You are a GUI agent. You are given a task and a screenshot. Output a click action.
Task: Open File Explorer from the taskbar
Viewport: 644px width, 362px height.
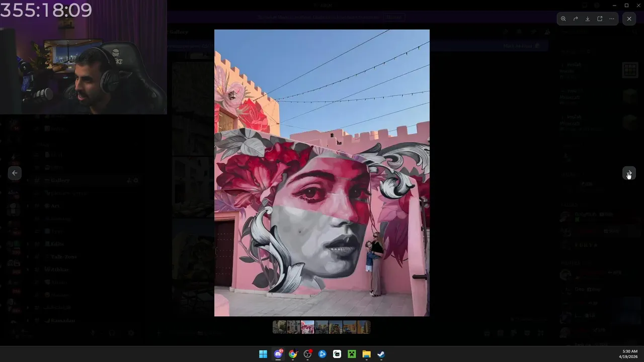[367, 354]
